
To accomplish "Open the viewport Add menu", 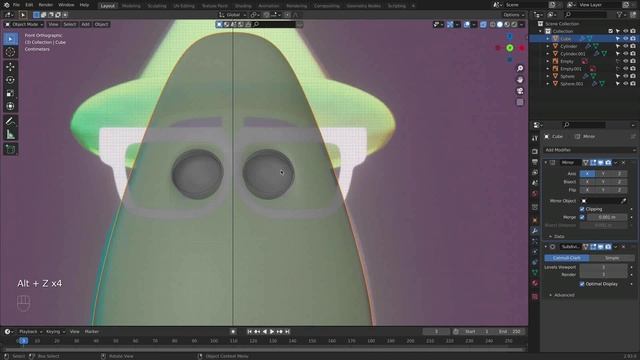I will pyautogui.click(x=85, y=24).
